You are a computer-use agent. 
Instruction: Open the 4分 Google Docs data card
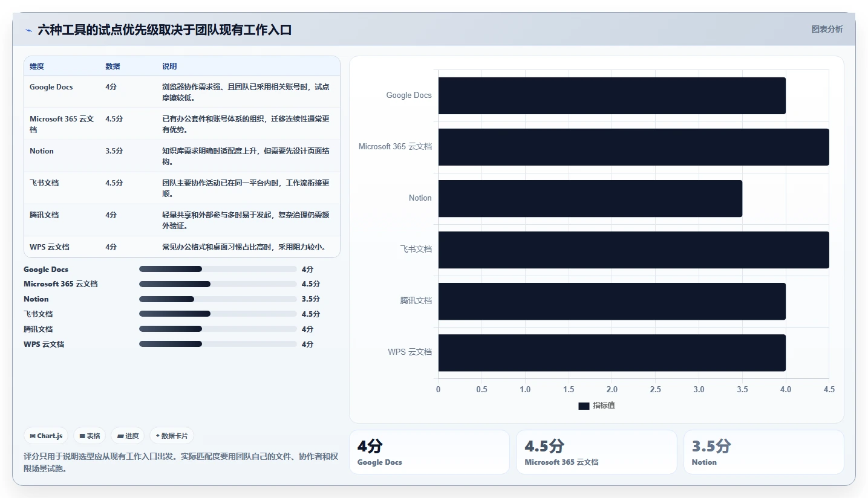point(429,452)
